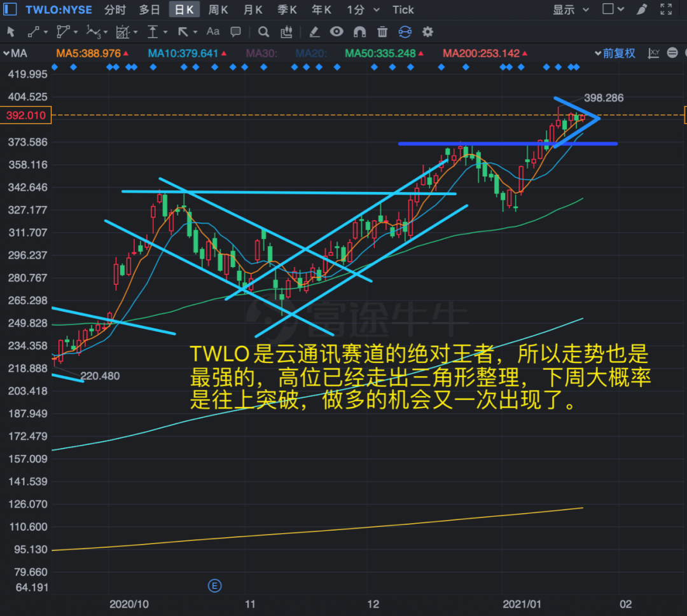Click the magnifier zoom tool
Viewport: 687px width, 616px height.
click(263, 32)
